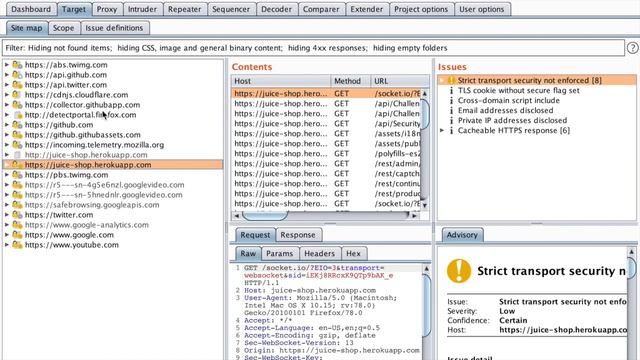
Task: Click the info icon beside TLS cookie without secure flag
Action: (451, 90)
